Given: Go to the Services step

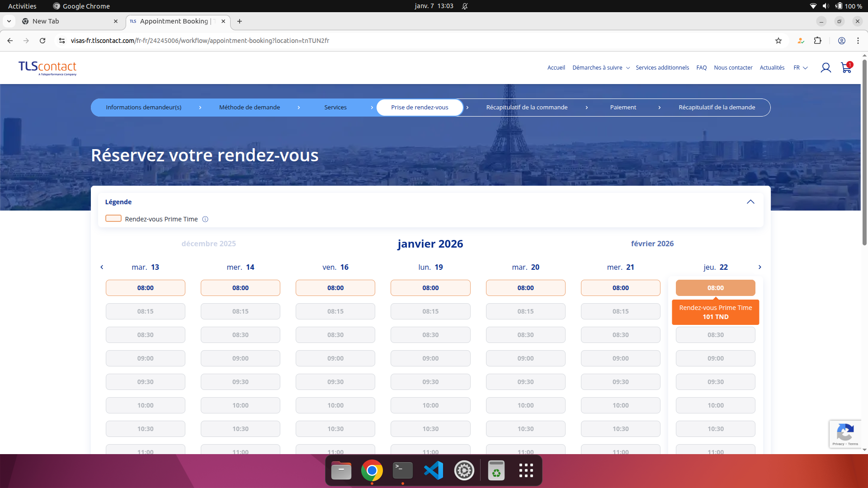Looking at the screenshot, I should pos(335,108).
